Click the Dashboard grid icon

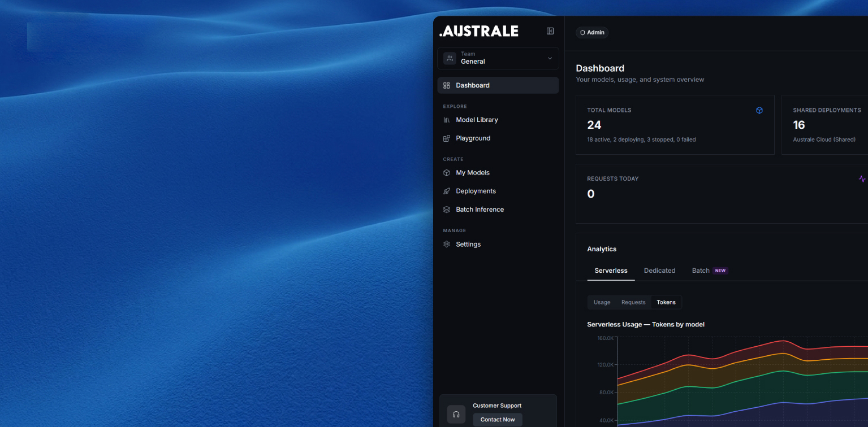tap(447, 85)
